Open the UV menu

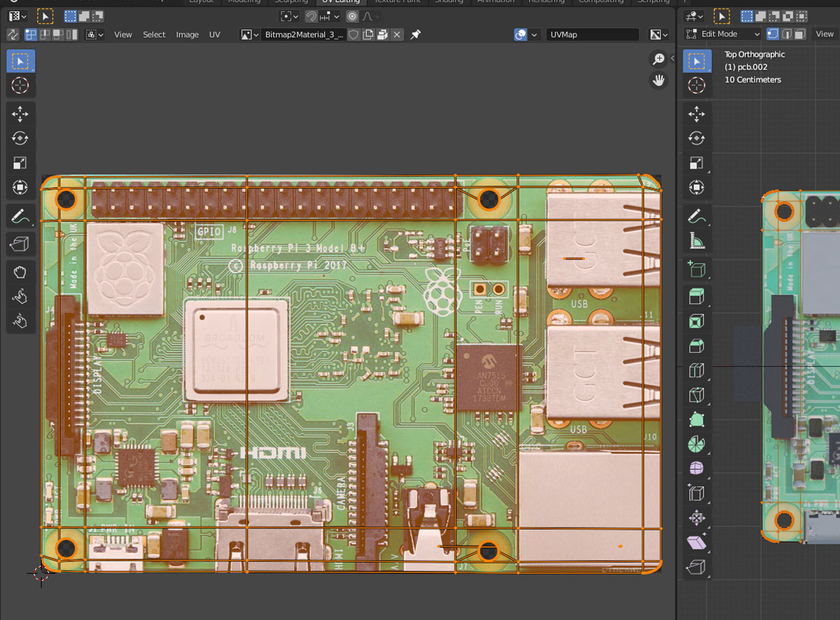coord(214,34)
